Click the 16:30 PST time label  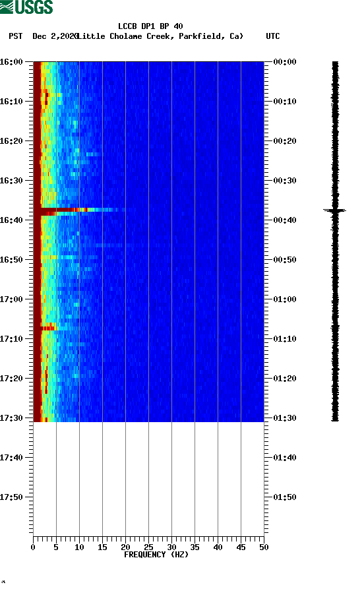tap(11, 180)
